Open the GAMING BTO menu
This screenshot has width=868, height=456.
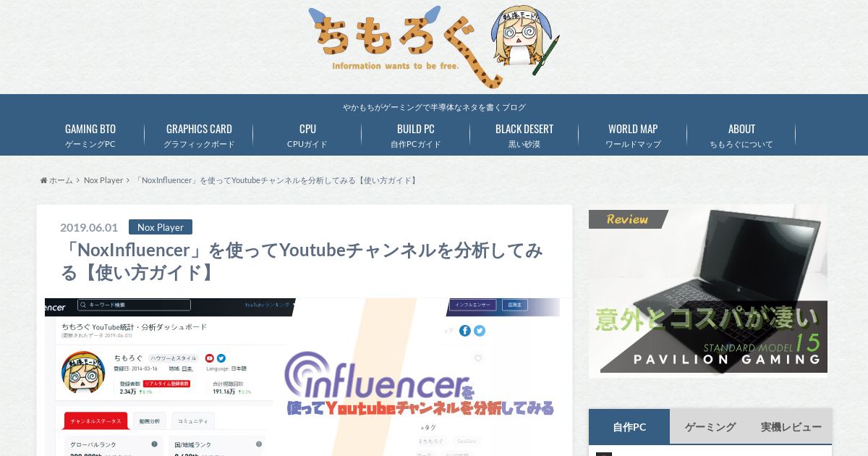pyautogui.click(x=90, y=135)
